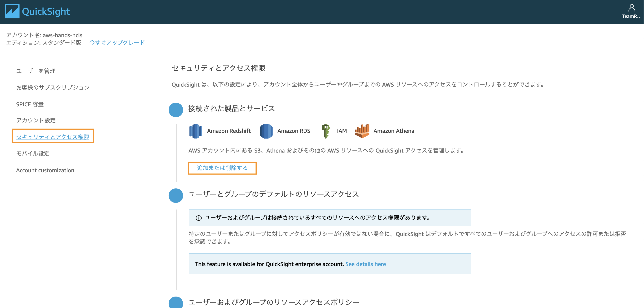Follow the See details here link
Image resolution: width=644 pixels, height=308 pixels.
click(365, 264)
